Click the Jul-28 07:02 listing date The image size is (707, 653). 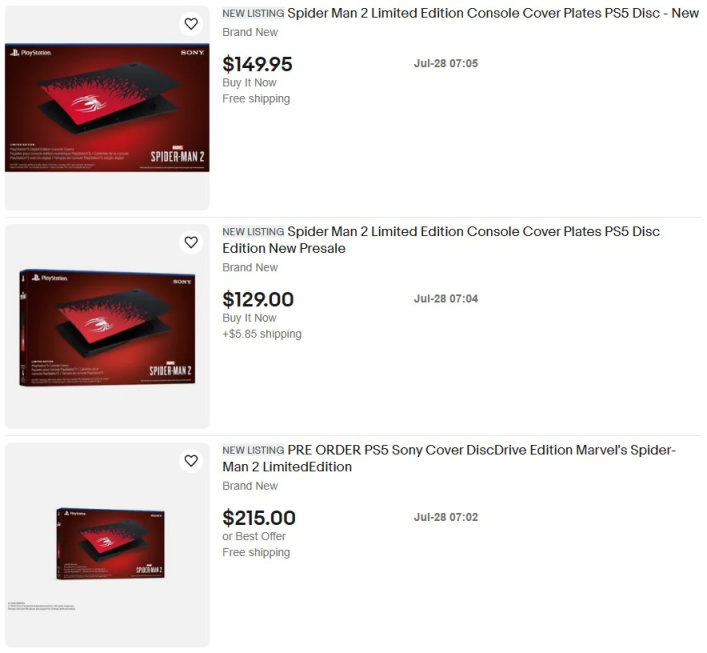446,517
